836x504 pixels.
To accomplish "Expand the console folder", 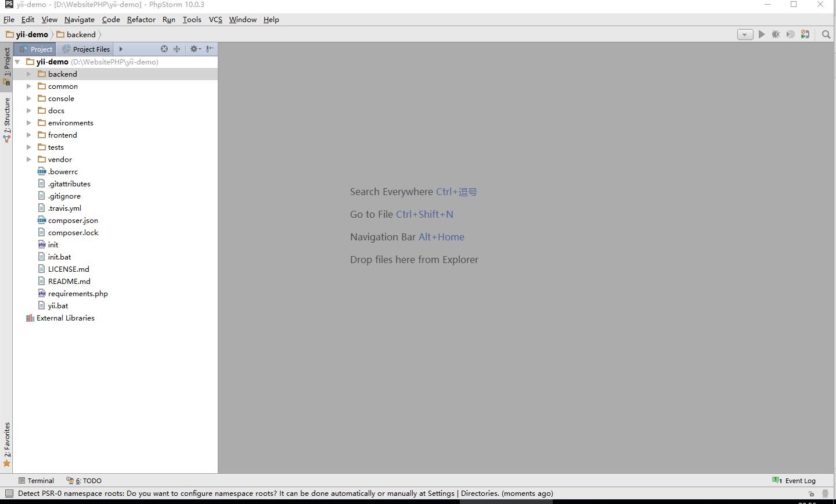I will pyautogui.click(x=29, y=98).
